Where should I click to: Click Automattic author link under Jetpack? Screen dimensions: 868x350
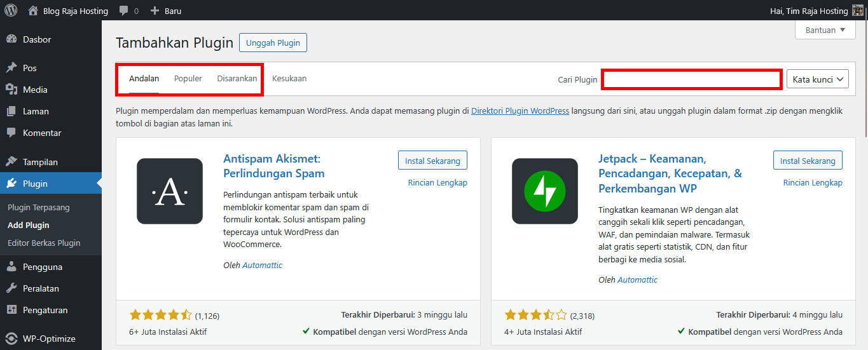(637, 280)
